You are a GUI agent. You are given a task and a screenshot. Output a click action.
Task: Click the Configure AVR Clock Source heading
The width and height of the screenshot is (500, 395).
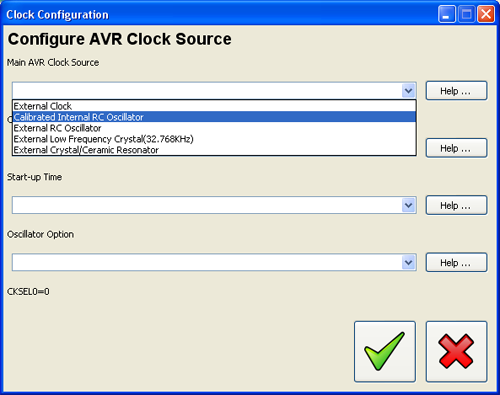click(119, 39)
